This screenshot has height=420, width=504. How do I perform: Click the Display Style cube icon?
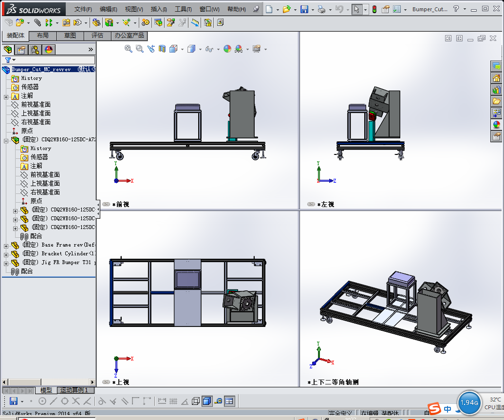click(191, 49)
